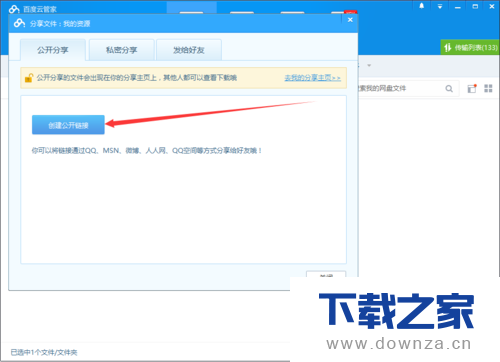Viewport: 500px width, 362px height.
Task: Click the unlock icon in the notice bar
Action: [x=29, y=78]
